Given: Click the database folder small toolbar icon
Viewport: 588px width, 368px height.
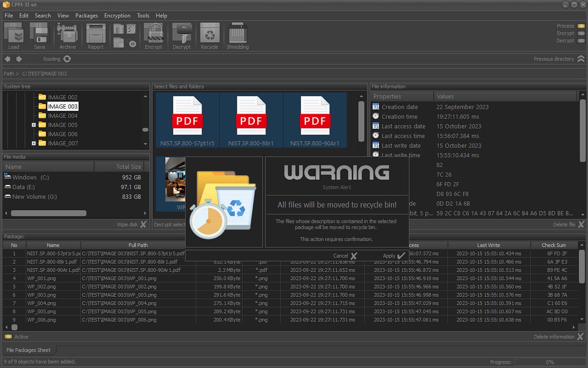Looking at the screenshot, I should (119, 29).
